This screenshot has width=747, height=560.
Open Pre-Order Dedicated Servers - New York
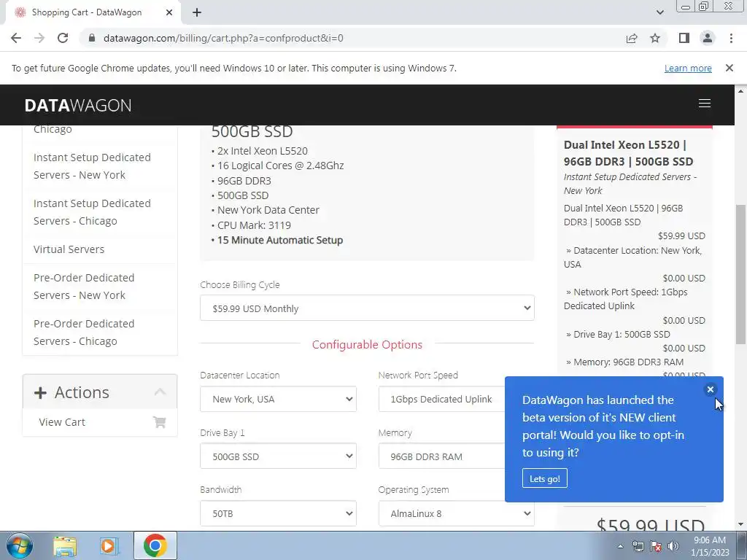[84, 286]
